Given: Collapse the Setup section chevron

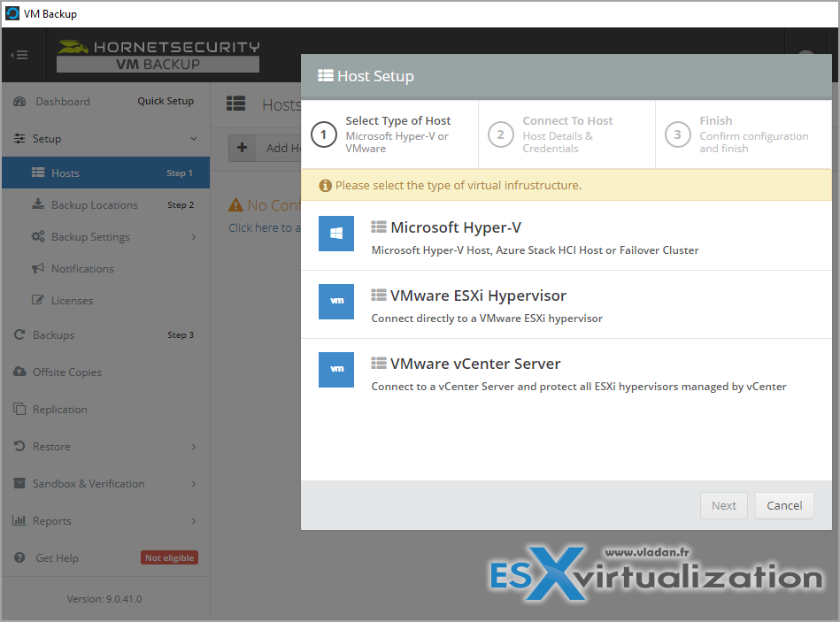Looking at the screenshot, I should click(193, 139).
